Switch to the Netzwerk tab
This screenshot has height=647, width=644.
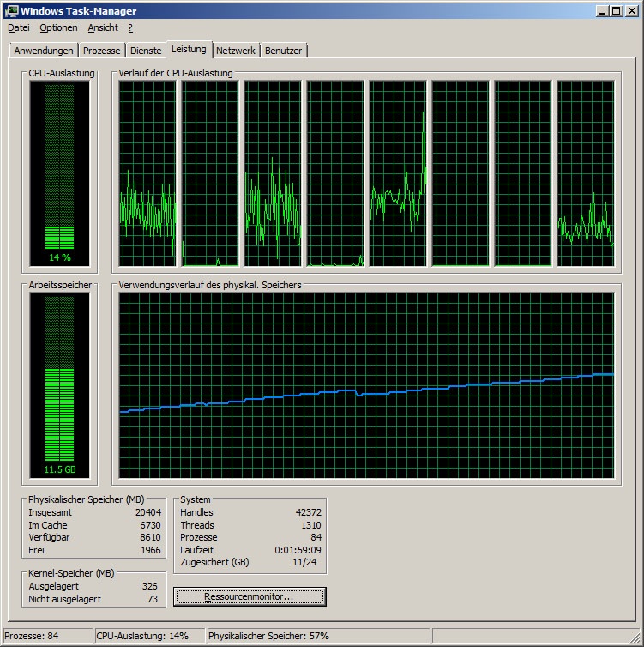[x=236, y=51]
